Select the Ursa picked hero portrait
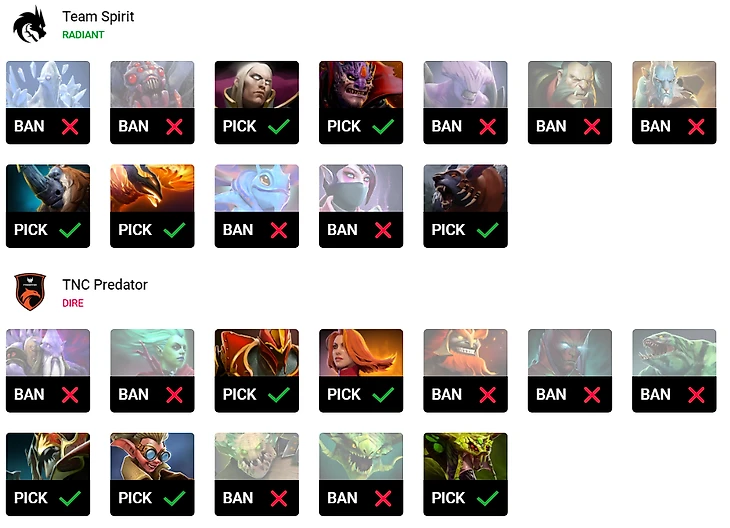The height and width of the screenshot is (528, 730). click(464, 188)
